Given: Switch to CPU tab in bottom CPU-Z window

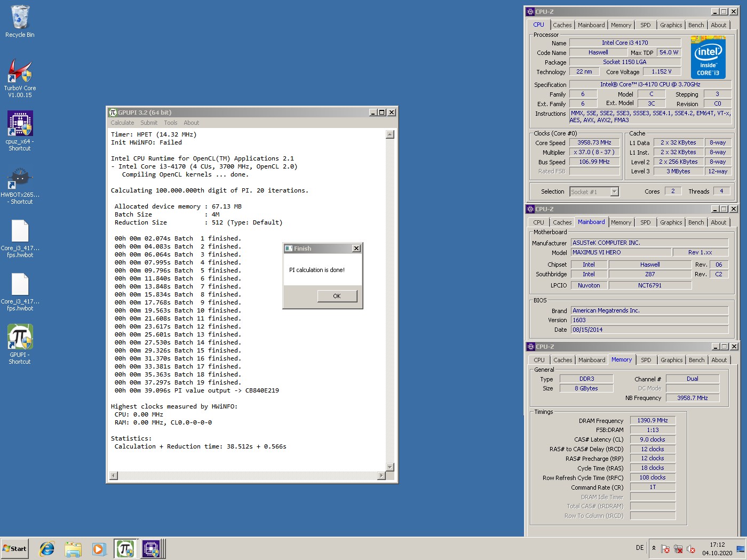Looking at the screenshot, I should [539, 360].
